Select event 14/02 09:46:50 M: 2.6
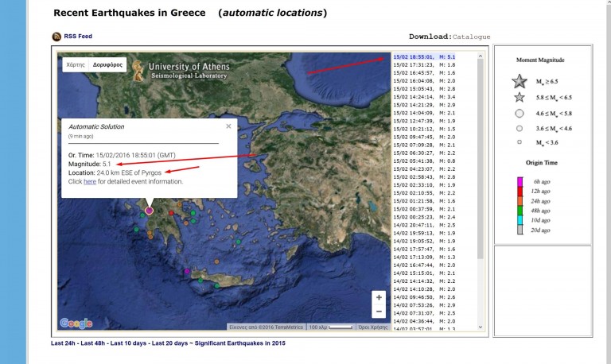 pos(424,297)
